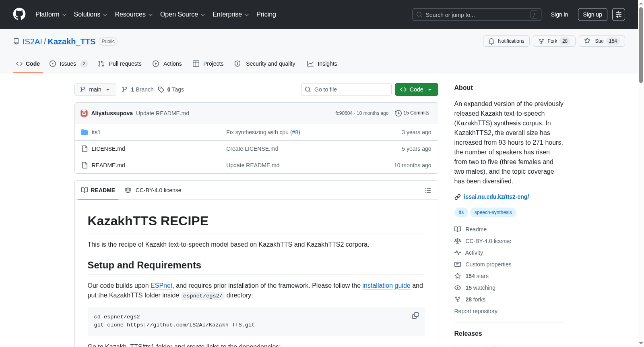Click the pulse icon beside Activity

(x=458, y=253)
